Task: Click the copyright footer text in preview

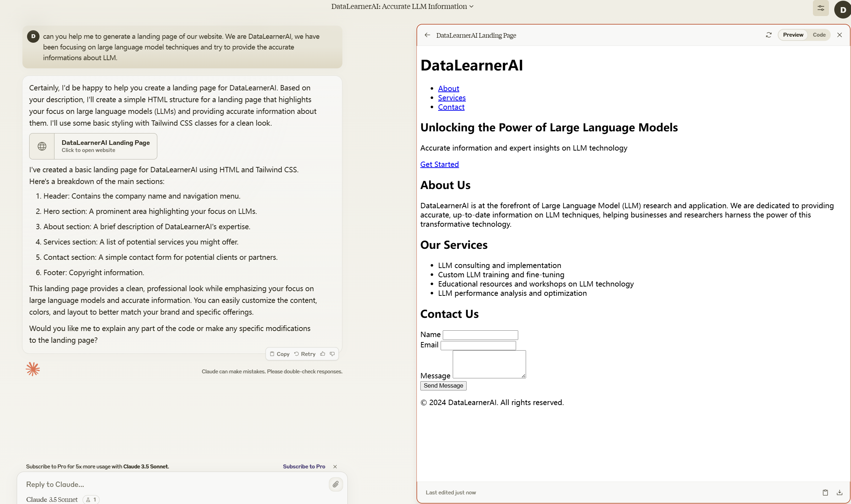Action: (492, 402)
